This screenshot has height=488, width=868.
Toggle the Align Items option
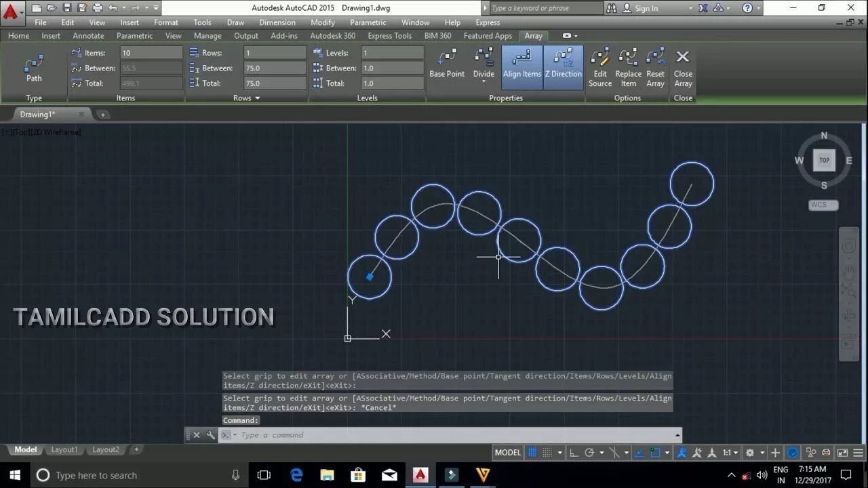(522, 66)
